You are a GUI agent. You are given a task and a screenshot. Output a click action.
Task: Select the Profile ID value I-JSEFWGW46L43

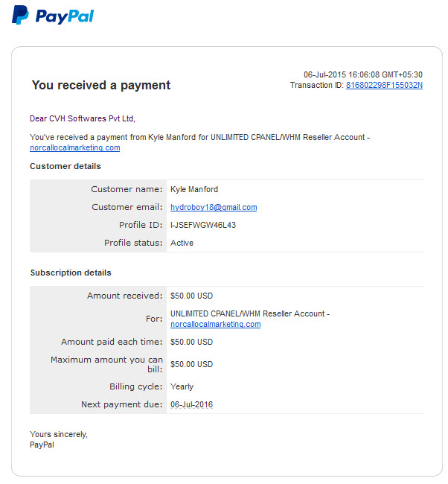coord(203,225)
